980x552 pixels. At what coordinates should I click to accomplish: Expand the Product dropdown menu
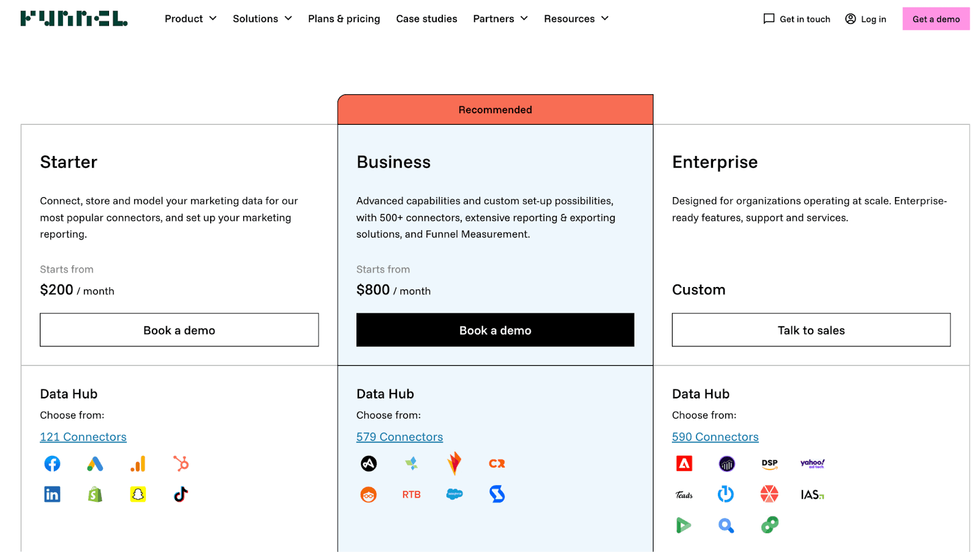(x=190, y=19)
